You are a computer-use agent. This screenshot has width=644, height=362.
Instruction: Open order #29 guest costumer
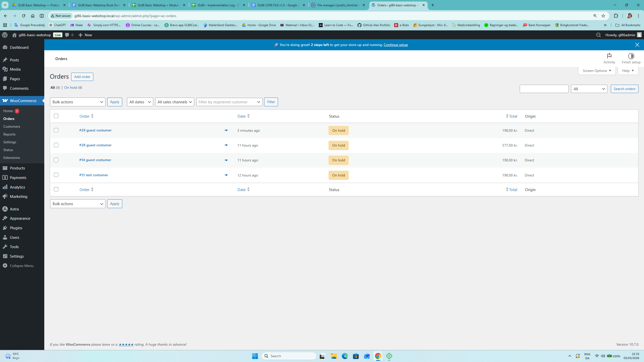(x=95, y=130)
